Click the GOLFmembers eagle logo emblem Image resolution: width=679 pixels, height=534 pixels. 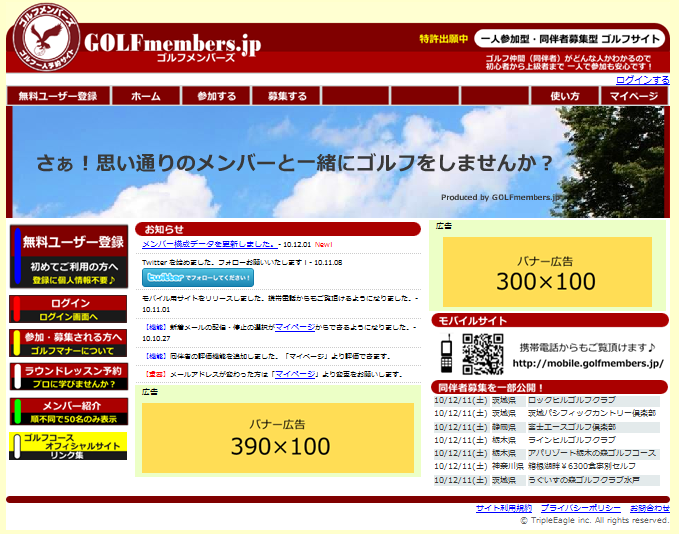tap(46, 37)
